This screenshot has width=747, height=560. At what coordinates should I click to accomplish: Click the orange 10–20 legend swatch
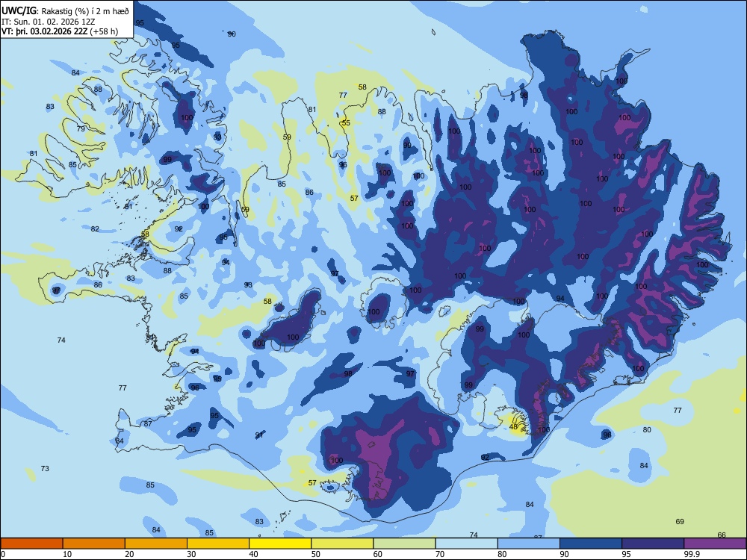point(94,544)
